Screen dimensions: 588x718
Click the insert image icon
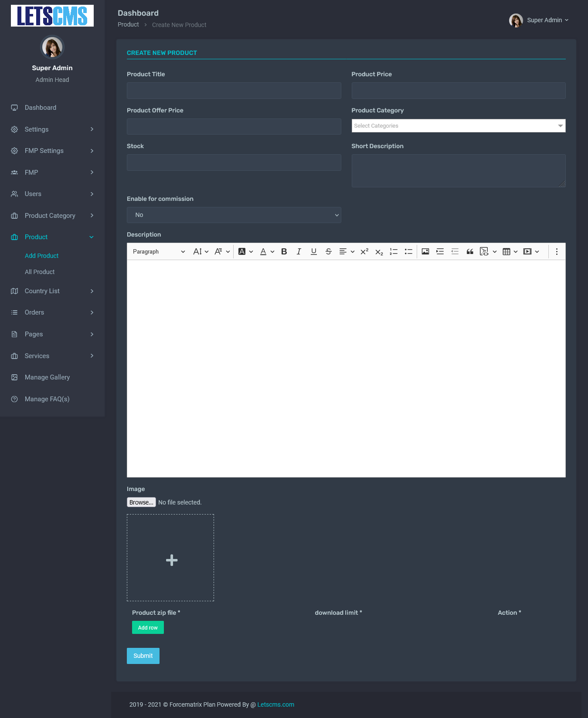point(425,251)
